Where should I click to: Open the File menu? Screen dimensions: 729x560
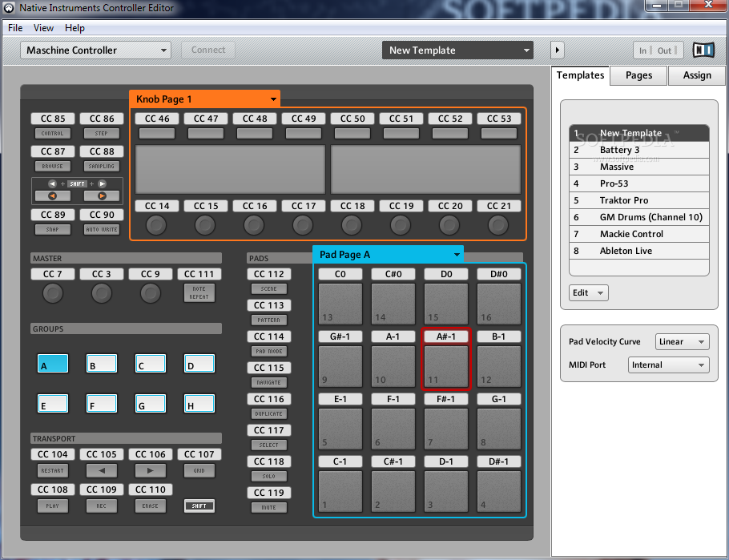click(15, 28)
